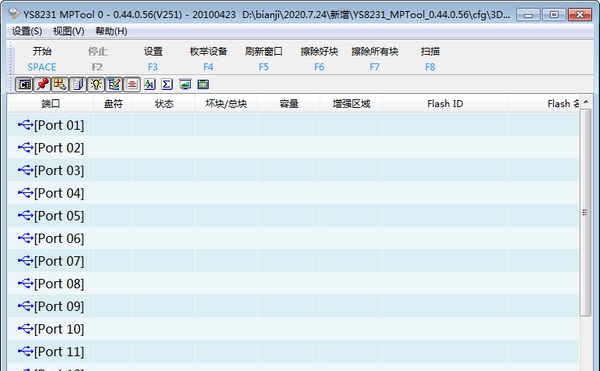
Task: Toggle the light bulb icon
Action: 96,84
